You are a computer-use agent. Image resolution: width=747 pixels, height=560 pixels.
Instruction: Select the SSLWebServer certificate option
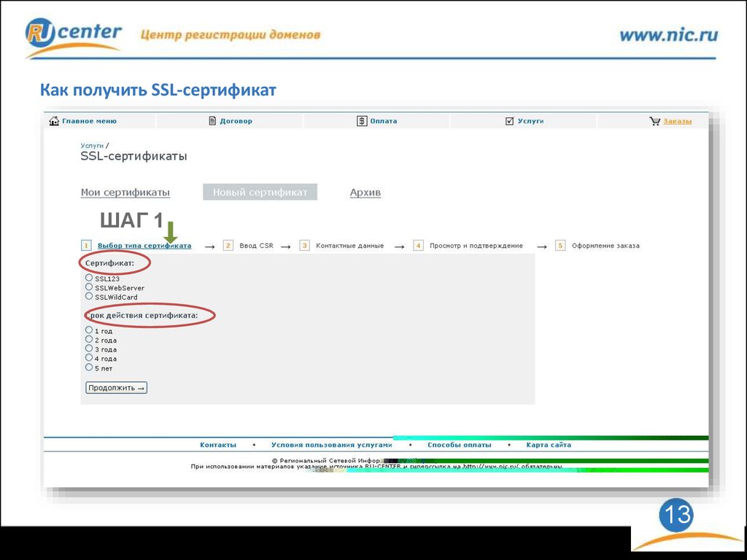(89, 287)
